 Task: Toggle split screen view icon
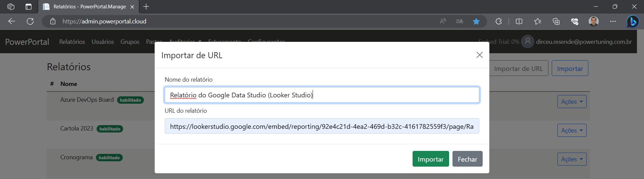coord(519,21)
